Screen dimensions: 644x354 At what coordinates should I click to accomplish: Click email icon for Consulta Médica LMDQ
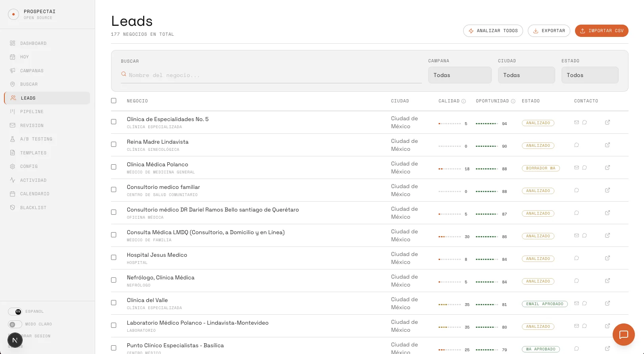[577, 235]
